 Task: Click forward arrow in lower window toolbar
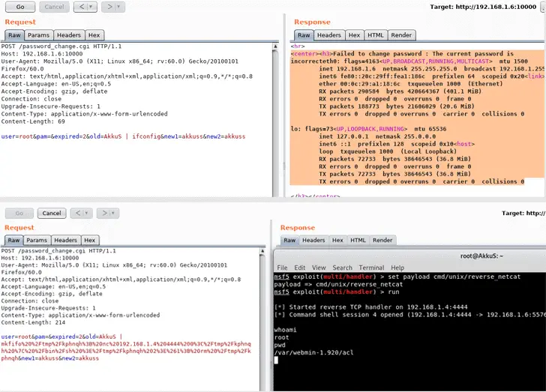(x=104, y=213)
